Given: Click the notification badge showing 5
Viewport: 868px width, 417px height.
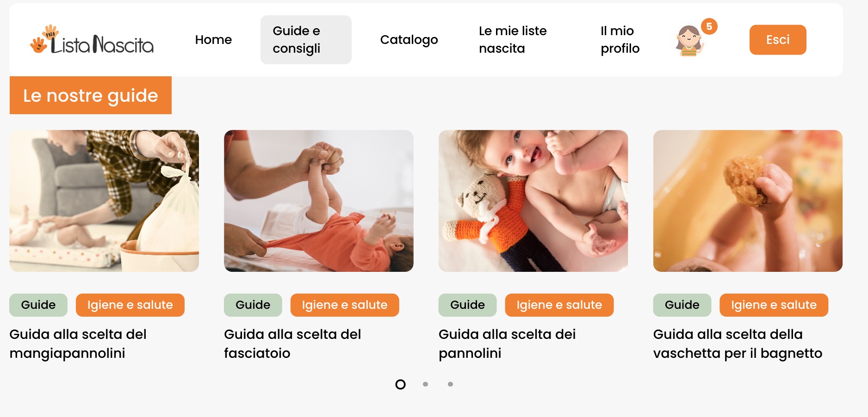Looking at the screenshot, I should click(709, 26).
